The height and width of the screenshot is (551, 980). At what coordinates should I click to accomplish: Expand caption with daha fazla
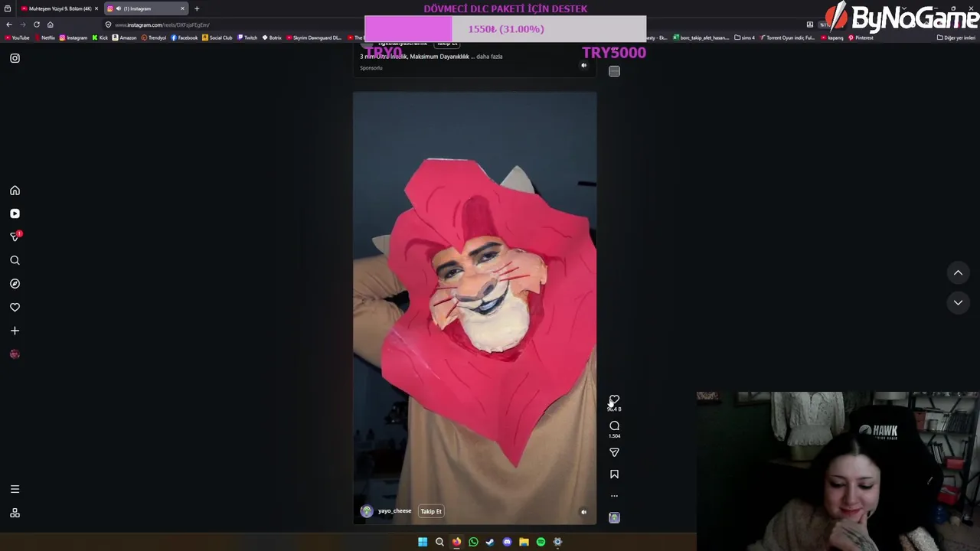(489, 57)
